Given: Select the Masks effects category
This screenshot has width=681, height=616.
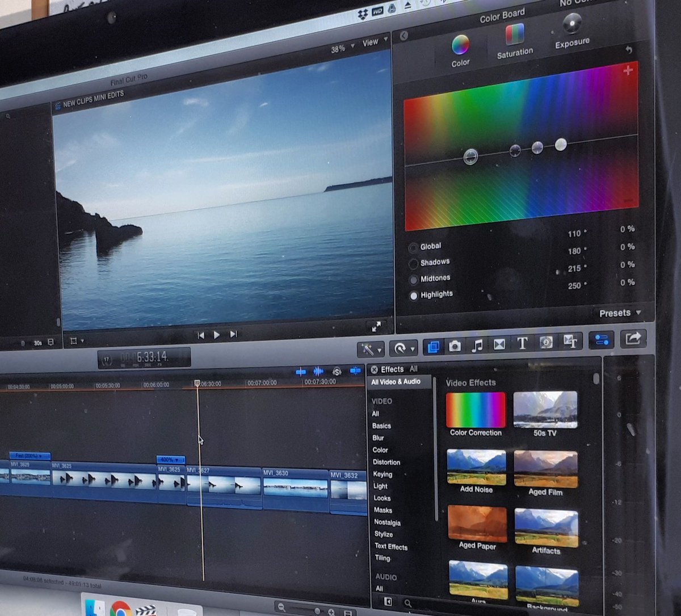Looking at the screenshot, I should pyautogui.click(x=382, y=510).
